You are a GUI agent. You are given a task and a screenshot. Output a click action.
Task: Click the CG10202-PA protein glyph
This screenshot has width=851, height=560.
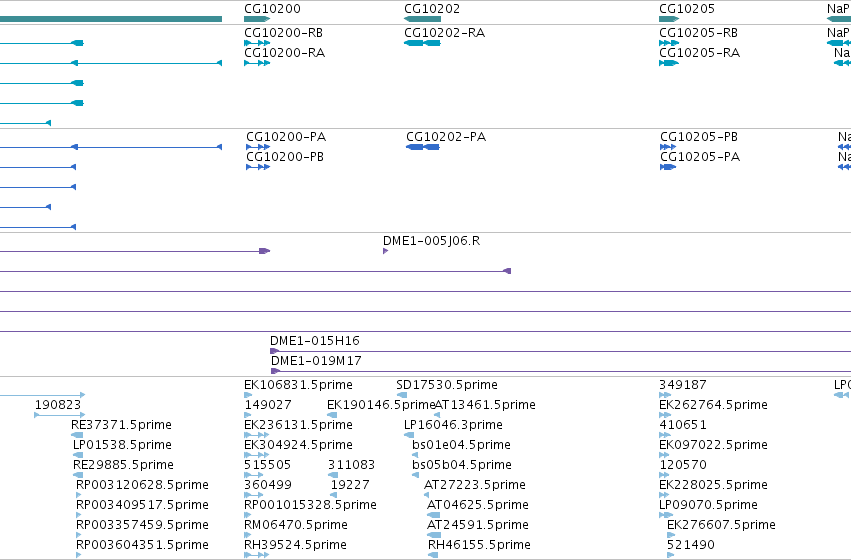point(423,147)
